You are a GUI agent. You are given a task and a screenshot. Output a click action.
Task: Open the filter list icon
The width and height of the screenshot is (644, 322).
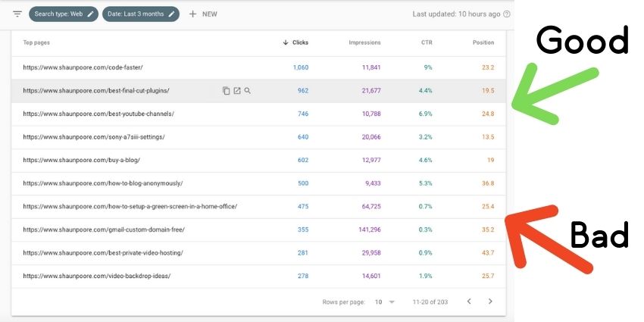[17, 14]
